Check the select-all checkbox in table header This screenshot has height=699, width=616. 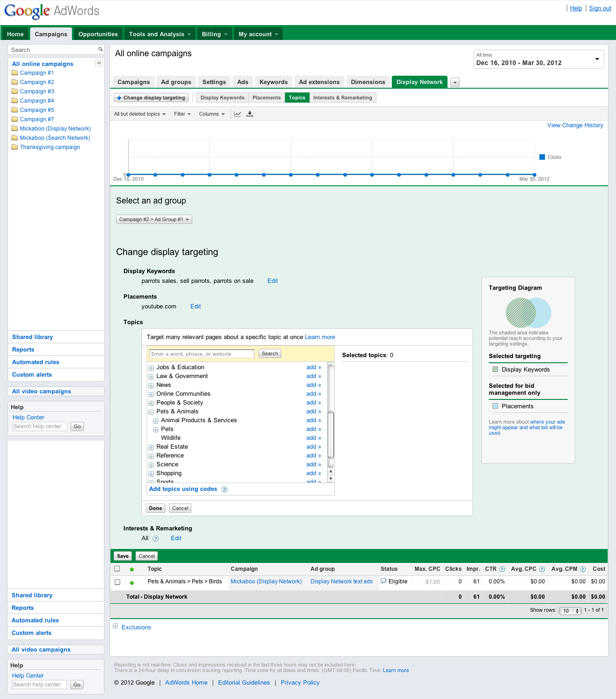(117, 568)
